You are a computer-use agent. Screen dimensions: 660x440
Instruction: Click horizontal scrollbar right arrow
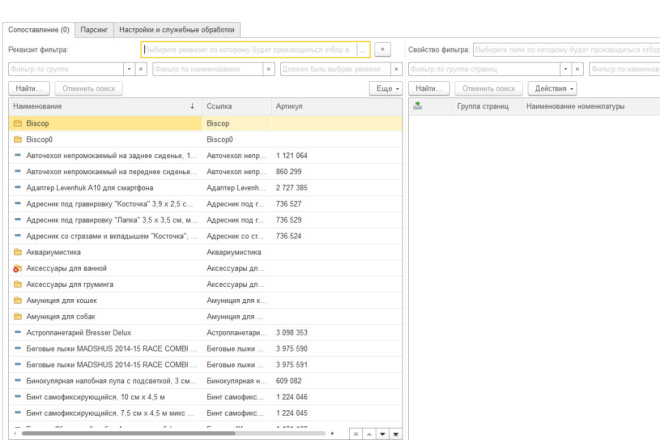tap(333, 433)
